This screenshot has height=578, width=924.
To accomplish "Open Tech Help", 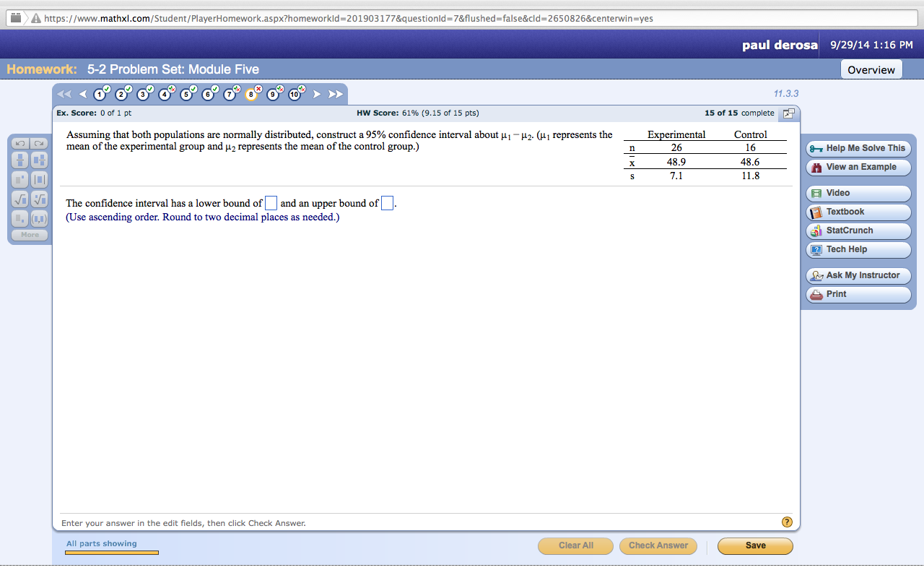I will (x=858, y=249).
